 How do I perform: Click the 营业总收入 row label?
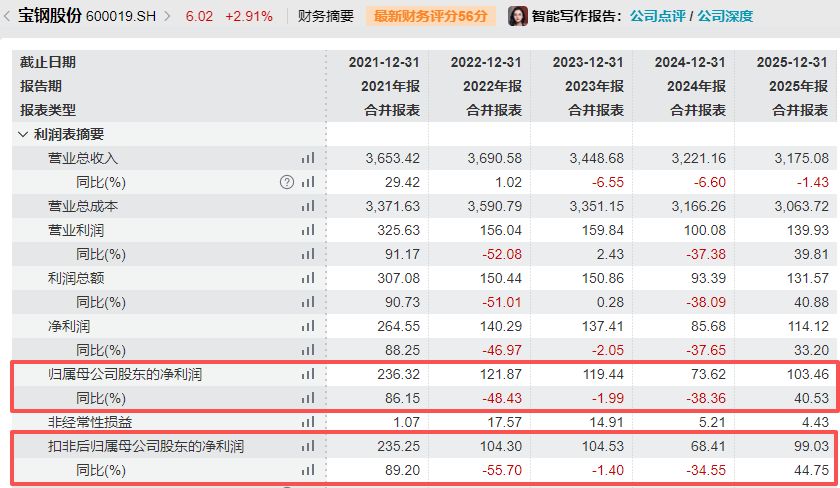point(82,158)
